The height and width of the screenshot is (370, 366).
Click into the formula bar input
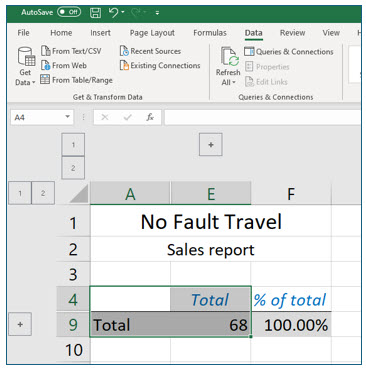click(263, 117)
